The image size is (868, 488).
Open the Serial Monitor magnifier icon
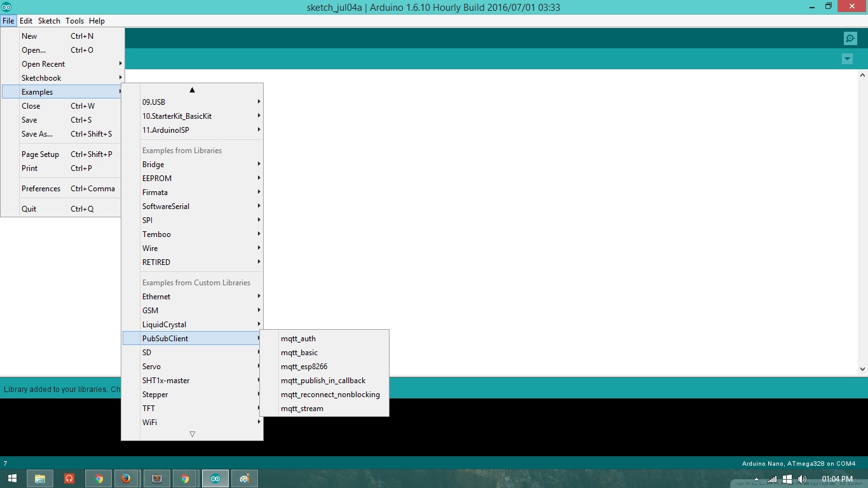[x=850, y=39]
